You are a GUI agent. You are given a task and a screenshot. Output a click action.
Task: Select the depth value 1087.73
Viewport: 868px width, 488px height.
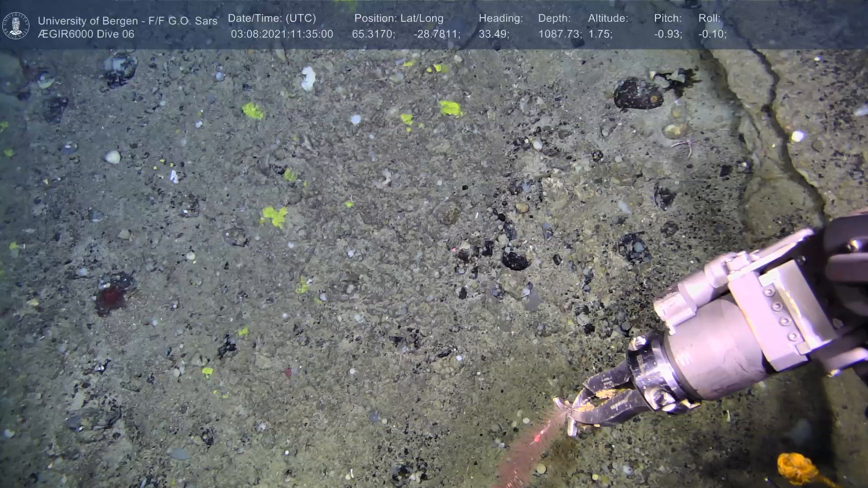[x=560, y=34]
